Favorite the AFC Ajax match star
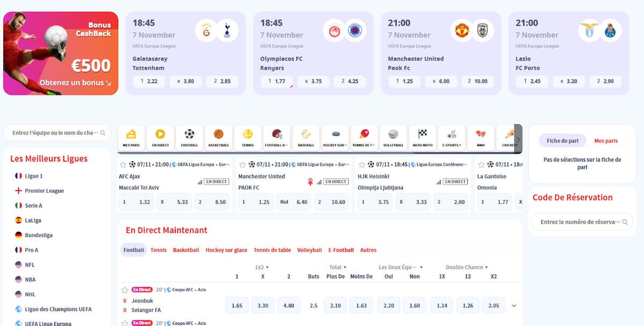 click(x=123, y=164)
